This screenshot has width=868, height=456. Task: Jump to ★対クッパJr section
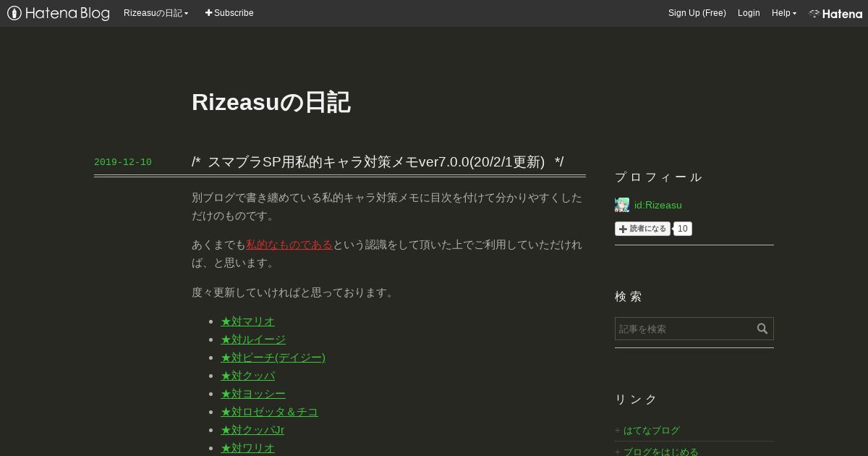click(x=252, y=430)
